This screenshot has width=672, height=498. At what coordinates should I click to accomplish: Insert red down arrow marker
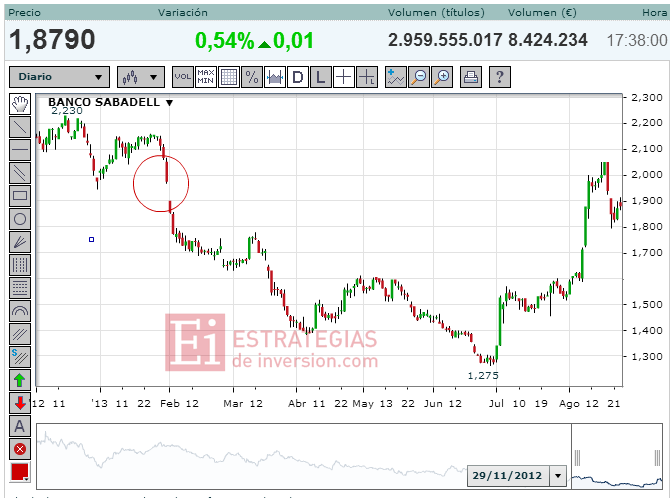pos(20,403)
